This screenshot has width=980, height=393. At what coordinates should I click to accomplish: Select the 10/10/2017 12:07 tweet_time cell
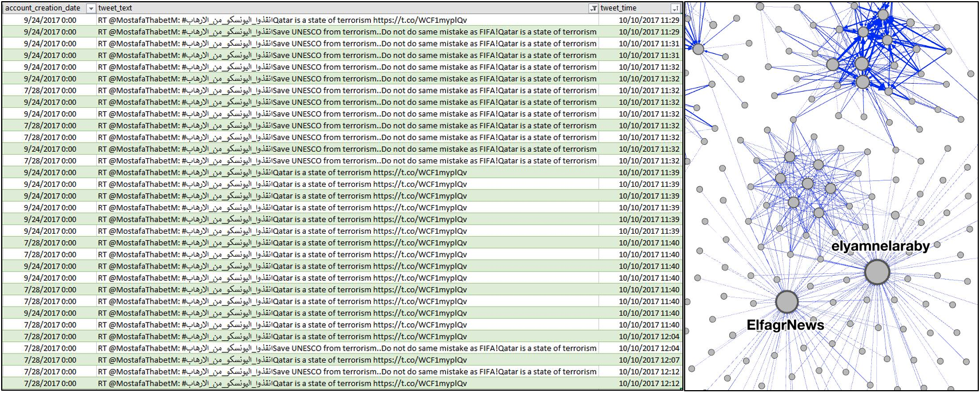[649, 360]
